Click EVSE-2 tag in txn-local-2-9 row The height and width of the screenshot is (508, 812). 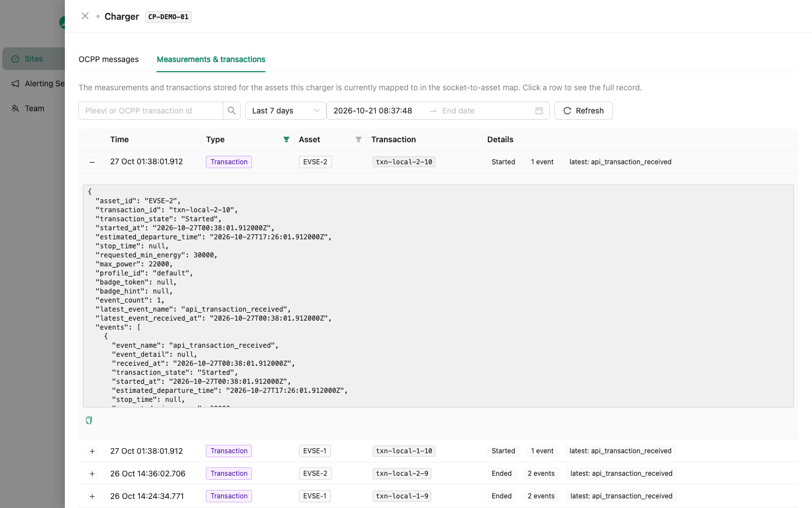pyautogui.click(x=315, y=474)
